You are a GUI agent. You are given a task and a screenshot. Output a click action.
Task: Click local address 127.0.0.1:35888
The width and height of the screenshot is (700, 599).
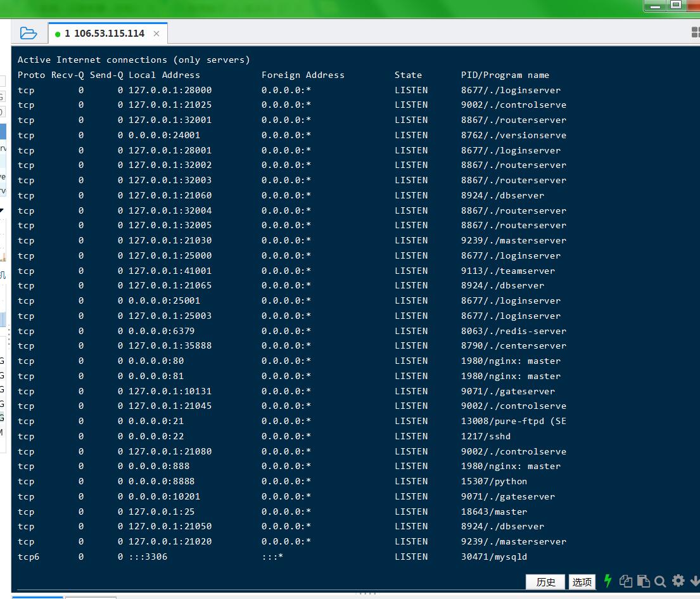tap(170, 345)
